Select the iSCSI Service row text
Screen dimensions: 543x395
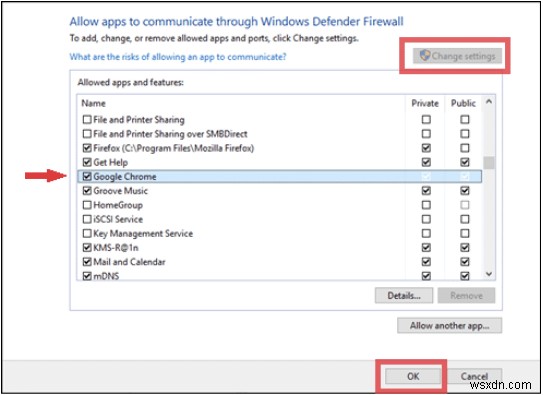click(x=118, y=219)
